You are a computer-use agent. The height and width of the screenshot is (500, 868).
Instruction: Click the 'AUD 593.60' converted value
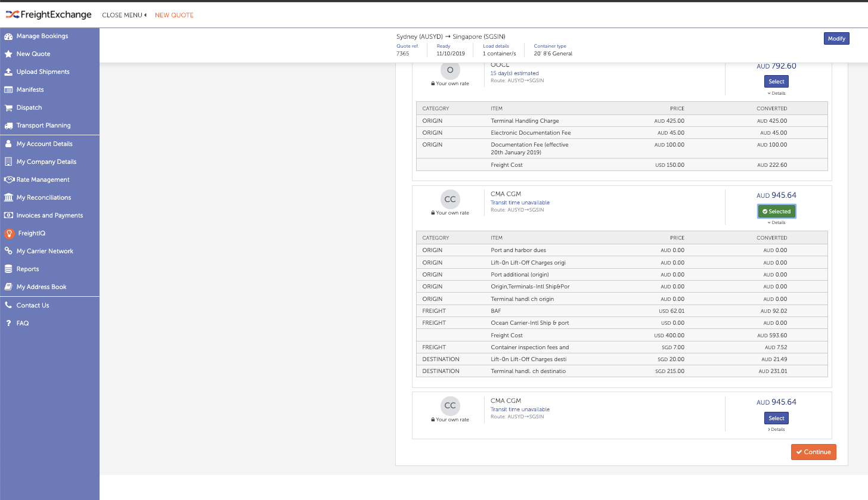[772, 336]
